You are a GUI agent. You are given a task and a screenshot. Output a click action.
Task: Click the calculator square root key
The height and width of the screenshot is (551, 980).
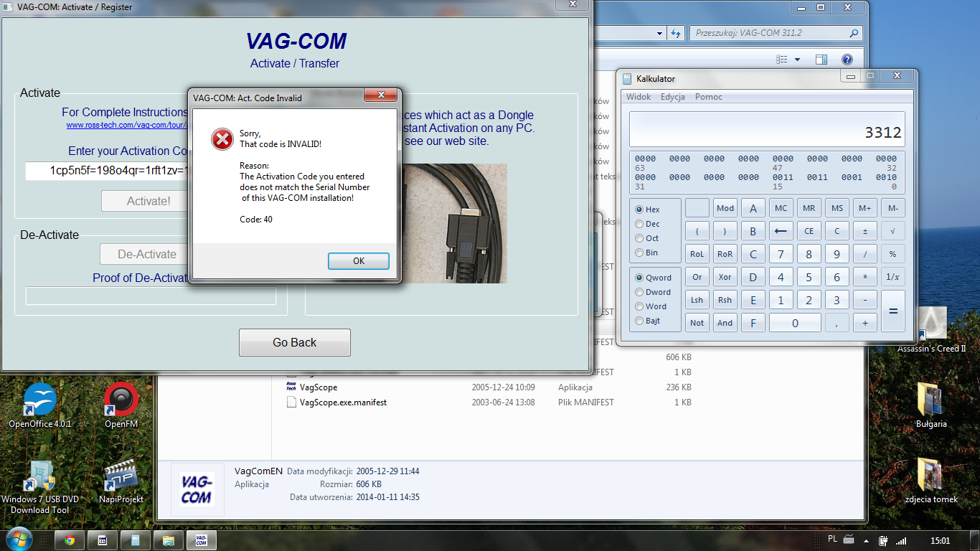(x=892, y=231)
